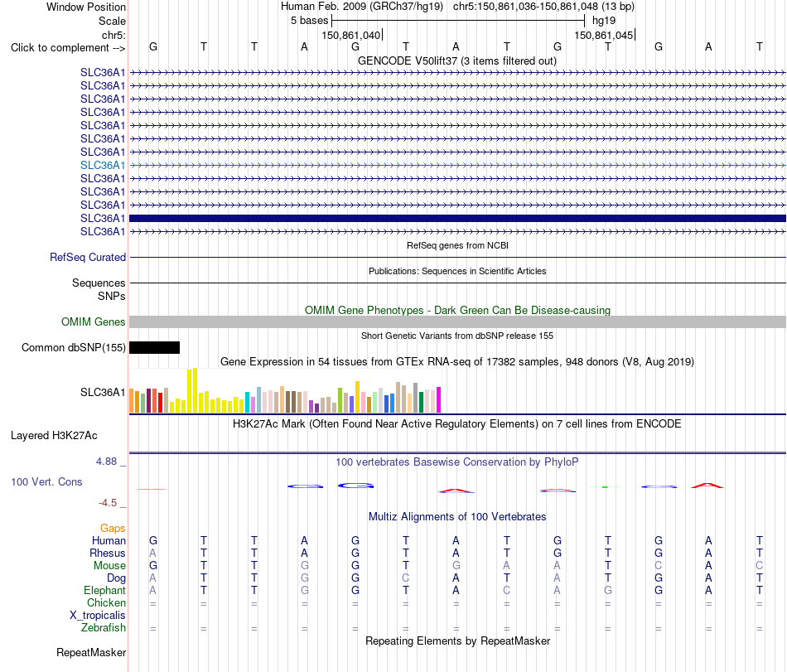This screenshot has width=787, height=672.
Task: Click the '5 bases' scale text
Action: 309,21
